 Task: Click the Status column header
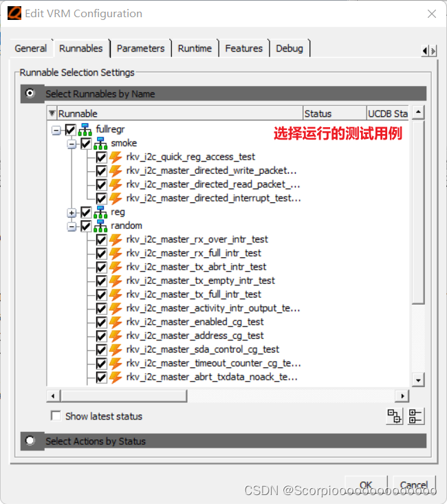point(334,113)
